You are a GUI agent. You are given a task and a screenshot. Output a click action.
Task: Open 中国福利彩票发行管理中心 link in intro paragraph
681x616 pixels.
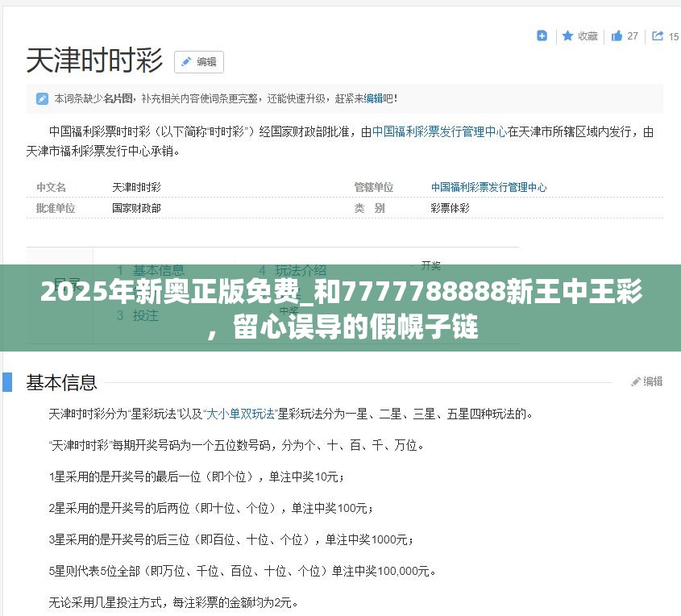(x=439, y=131)
